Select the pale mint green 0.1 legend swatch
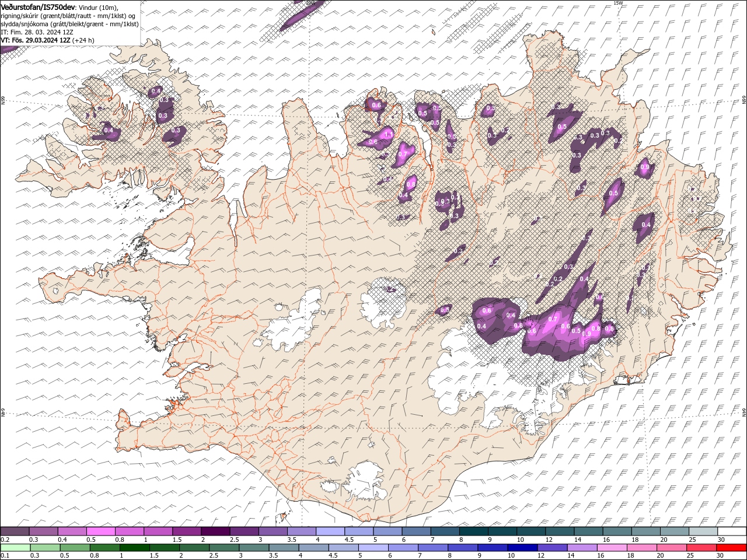This screenshot has width=747, height=560. coord(15,548)
